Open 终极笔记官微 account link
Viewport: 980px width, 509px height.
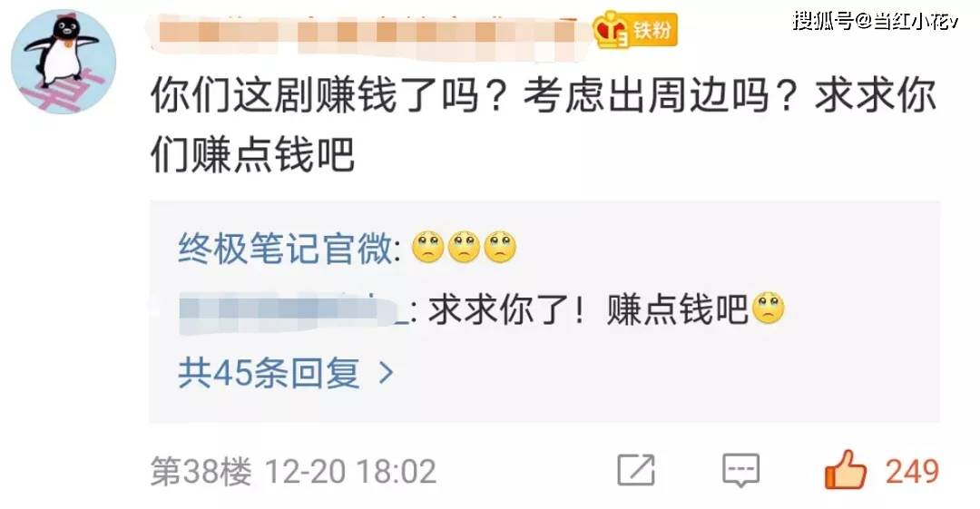point(286,248)
